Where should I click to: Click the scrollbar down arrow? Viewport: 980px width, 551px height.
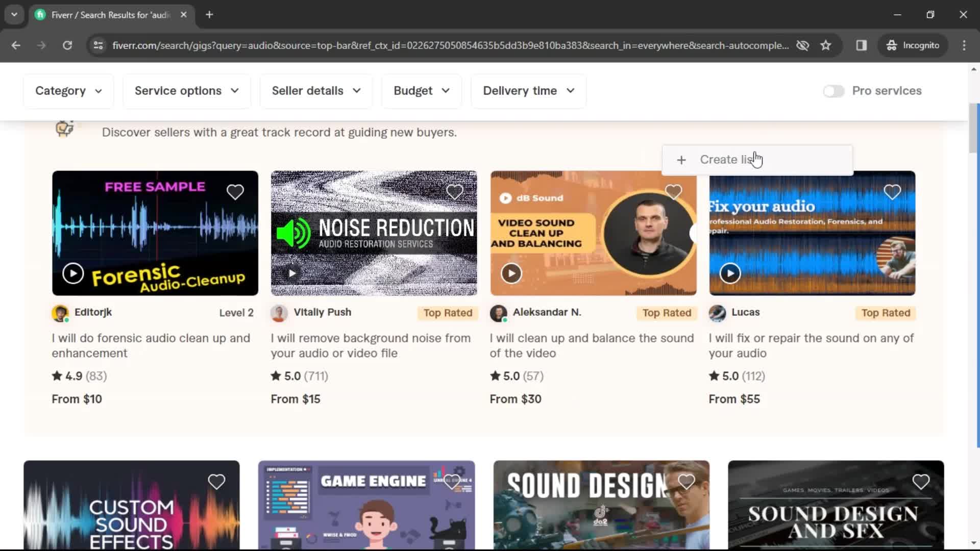coord(973,543)
